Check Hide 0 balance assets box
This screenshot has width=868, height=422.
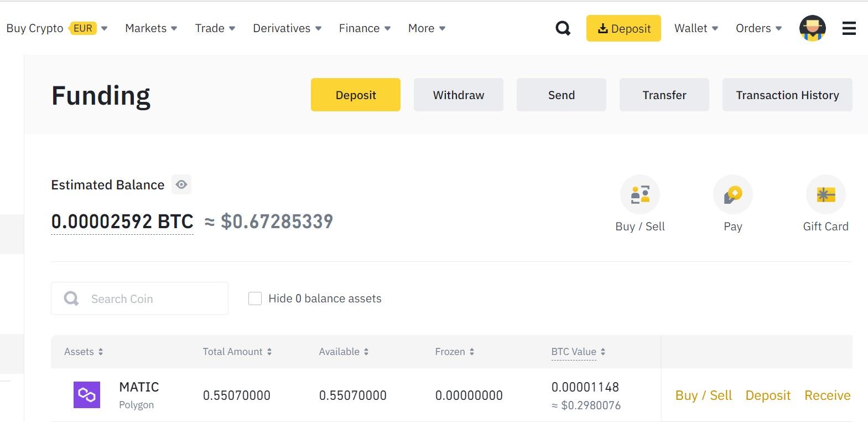pos(255,299)
